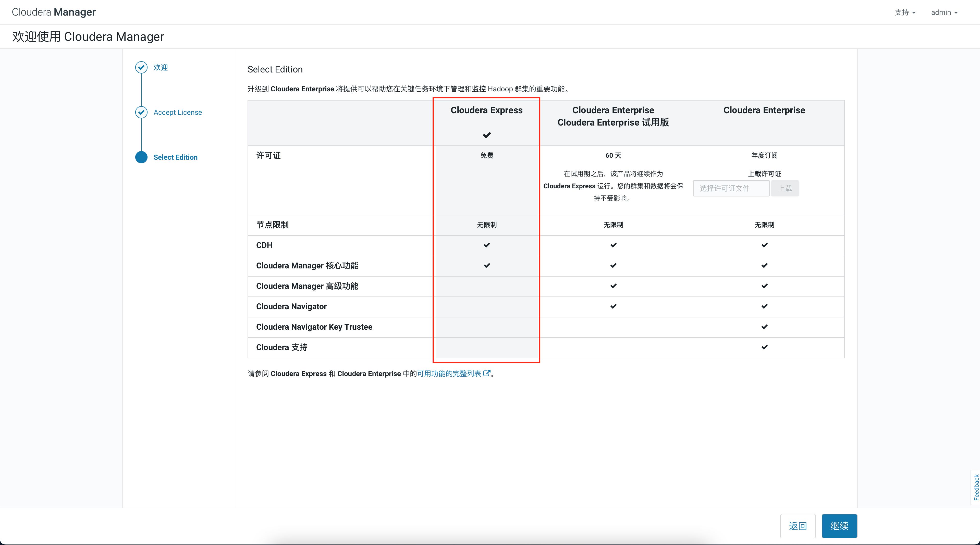Click the 高级功能 checkmark under Cloudera Enterprise
This screenshot has width=980, height=545.
764,286
